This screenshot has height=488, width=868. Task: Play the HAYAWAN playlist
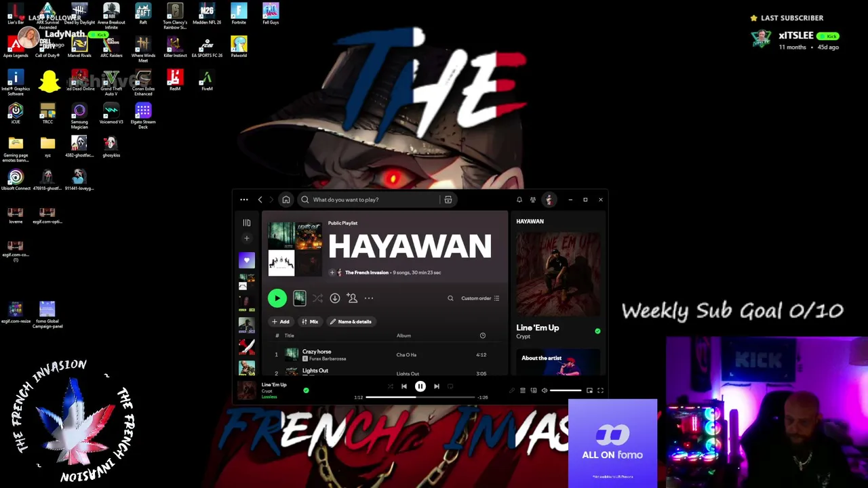[x=277, y=298]
